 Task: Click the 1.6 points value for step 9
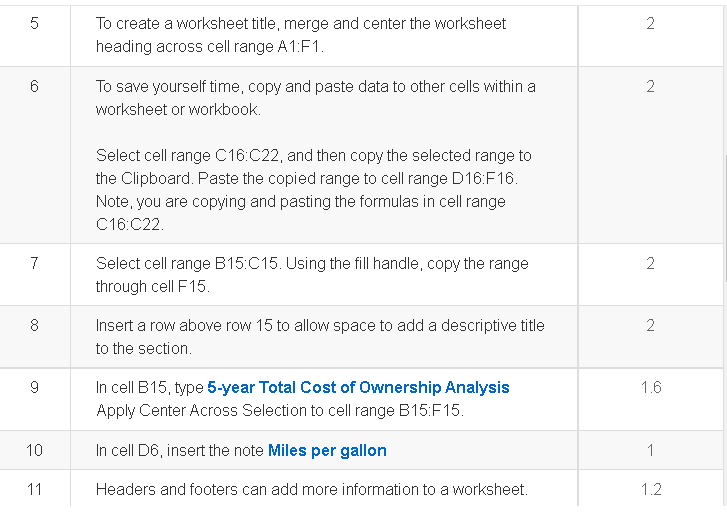pyautogui.click(x=650, y=388)
